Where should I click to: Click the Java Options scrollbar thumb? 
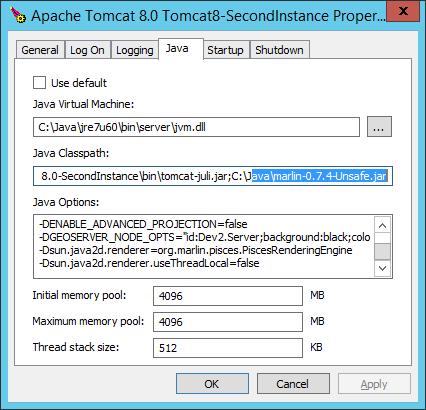382,251
